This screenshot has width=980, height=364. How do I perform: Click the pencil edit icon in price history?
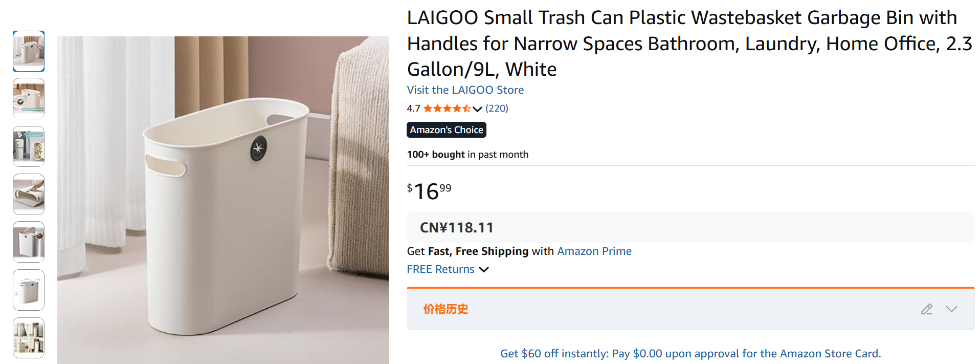click(x=926, y=309)
